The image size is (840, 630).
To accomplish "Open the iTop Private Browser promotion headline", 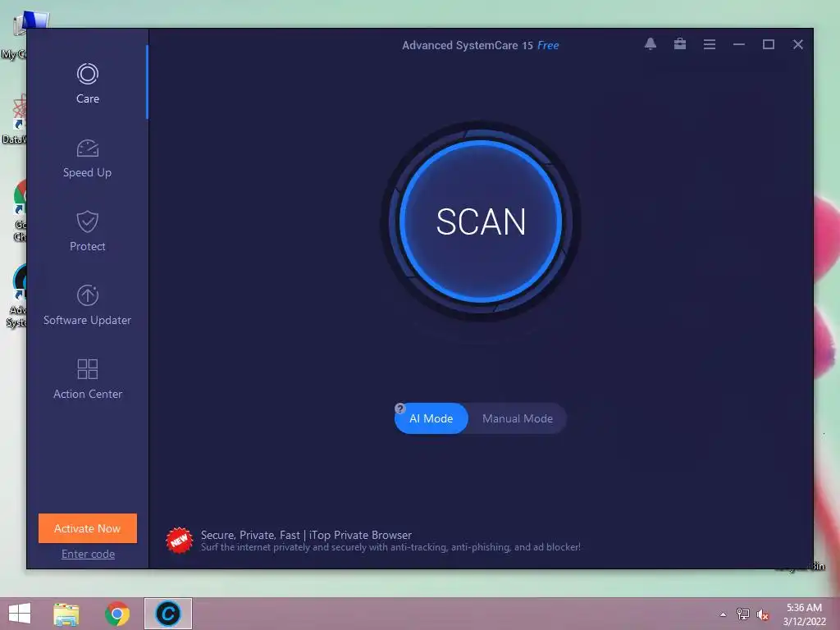I will [306, 535].
